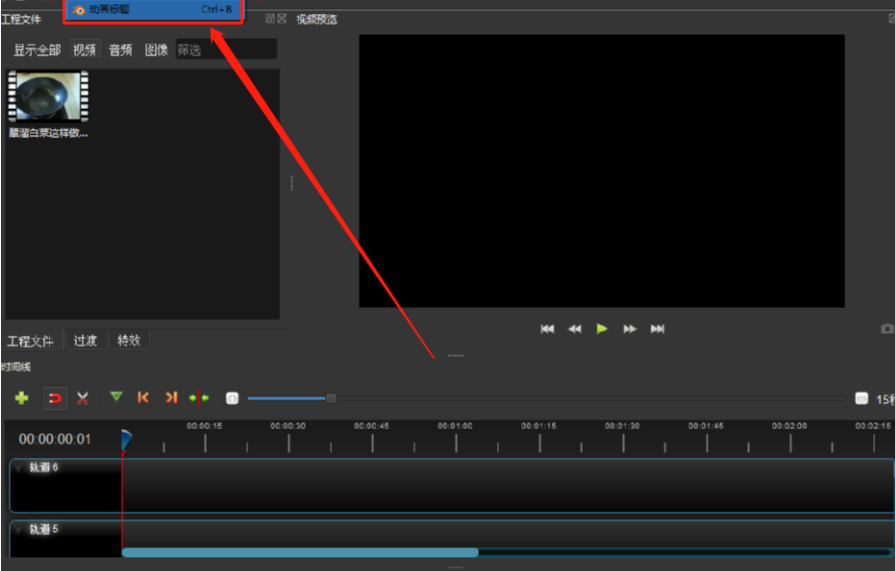Rewind the video preview
The image size is (895, 571).
(x=575, y=329)
